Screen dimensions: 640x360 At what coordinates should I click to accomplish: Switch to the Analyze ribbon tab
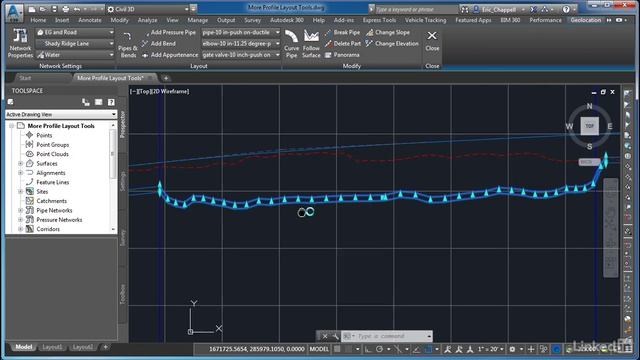147,20
